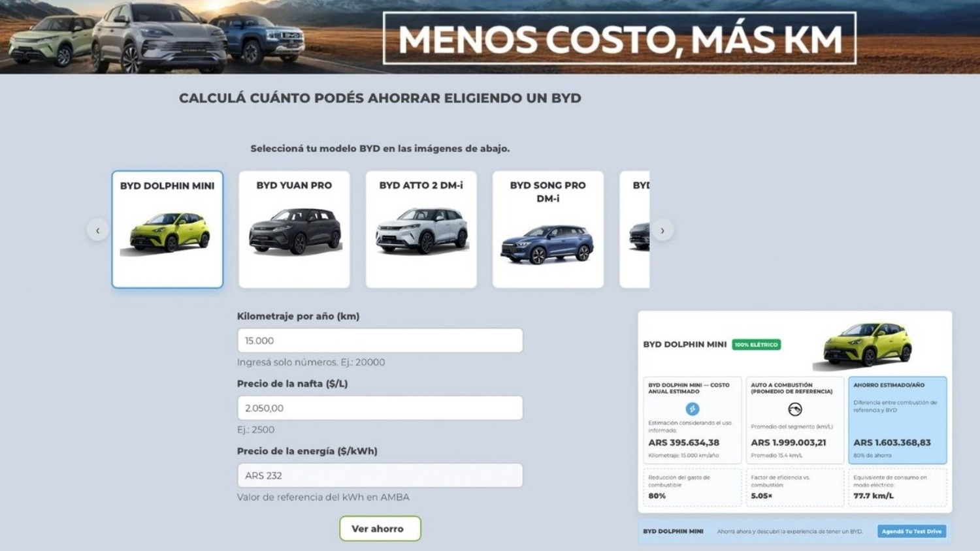
Task: Click the 5.05× efficiency factor value
Action: 761,496
